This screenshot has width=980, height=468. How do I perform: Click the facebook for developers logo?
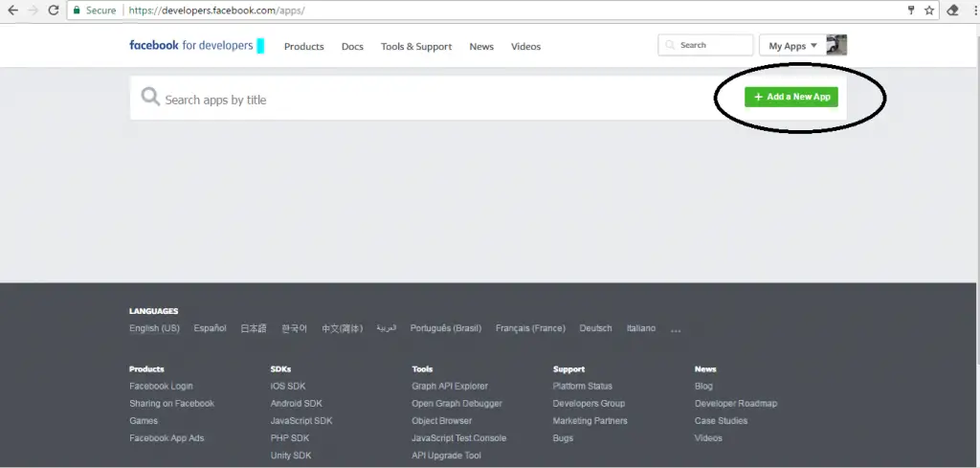191,46
